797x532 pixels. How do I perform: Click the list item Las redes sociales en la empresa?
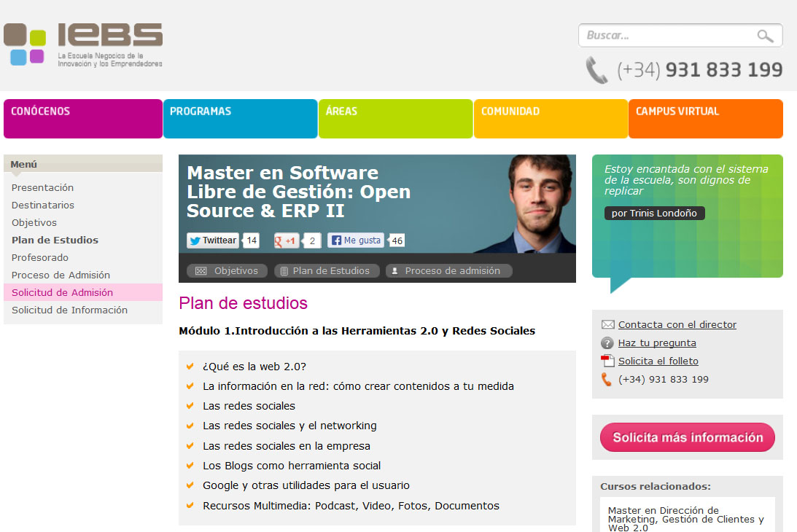click(x=286, y=445)
